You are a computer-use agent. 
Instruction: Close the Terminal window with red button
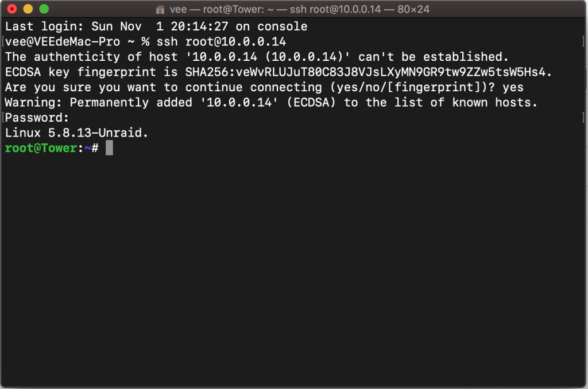[12, 9]
